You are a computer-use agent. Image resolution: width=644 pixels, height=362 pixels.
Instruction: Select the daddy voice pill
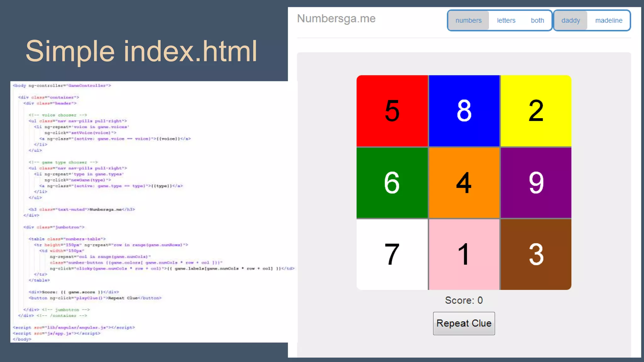tap(570, 20)
